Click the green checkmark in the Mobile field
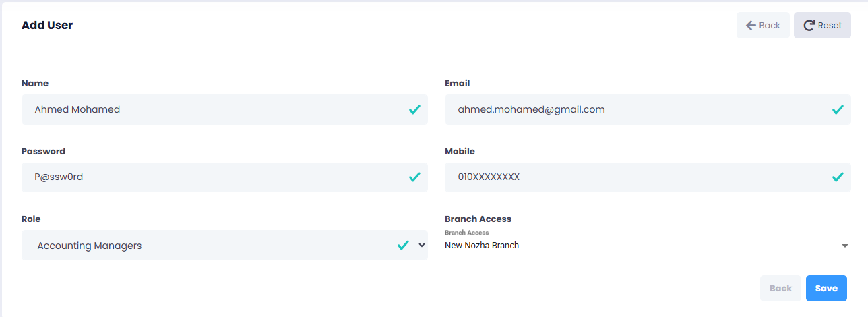The image size is (868, 317). click(838, 177)
